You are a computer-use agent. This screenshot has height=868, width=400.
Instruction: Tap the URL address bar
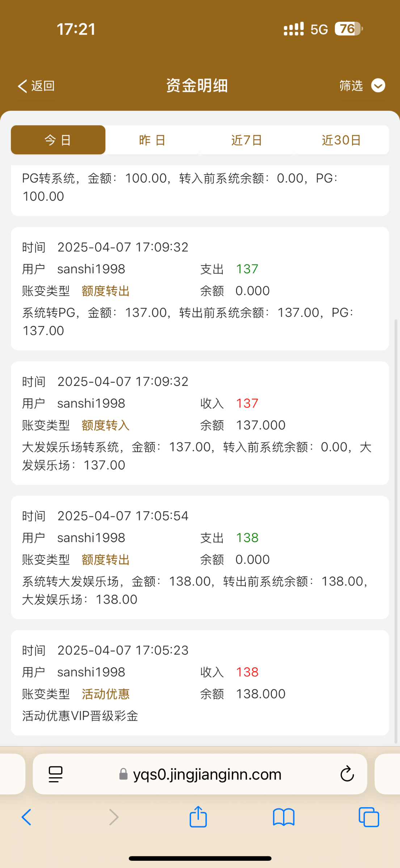pos(207,774)
